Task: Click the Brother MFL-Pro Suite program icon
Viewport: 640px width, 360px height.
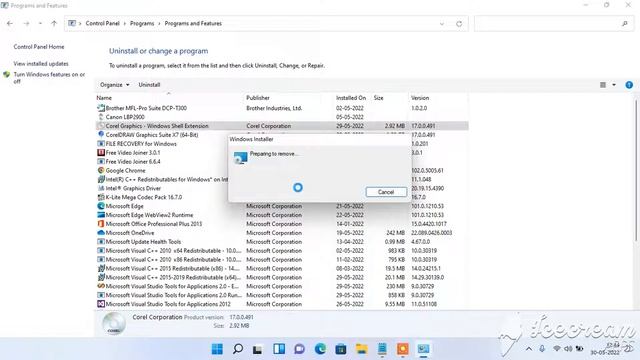Action: coord(101,108)
